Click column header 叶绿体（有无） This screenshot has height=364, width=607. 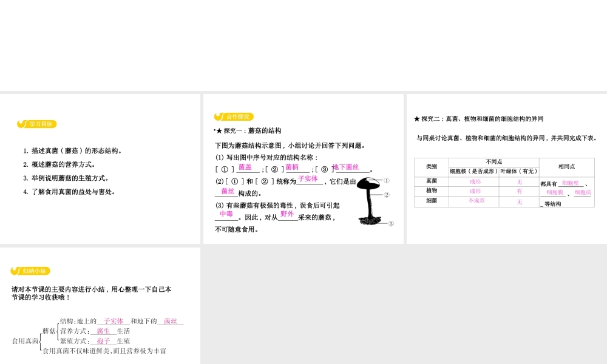coord(519,171)
